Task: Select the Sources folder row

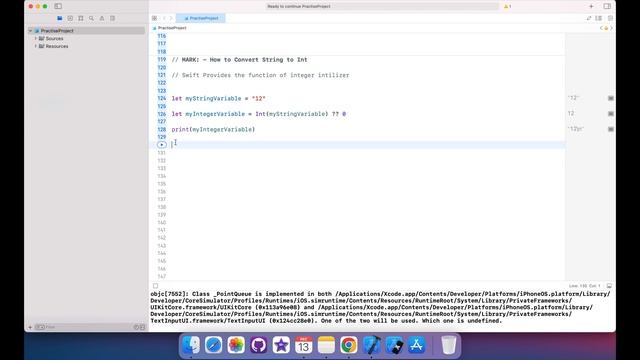Action: (87, 38)
